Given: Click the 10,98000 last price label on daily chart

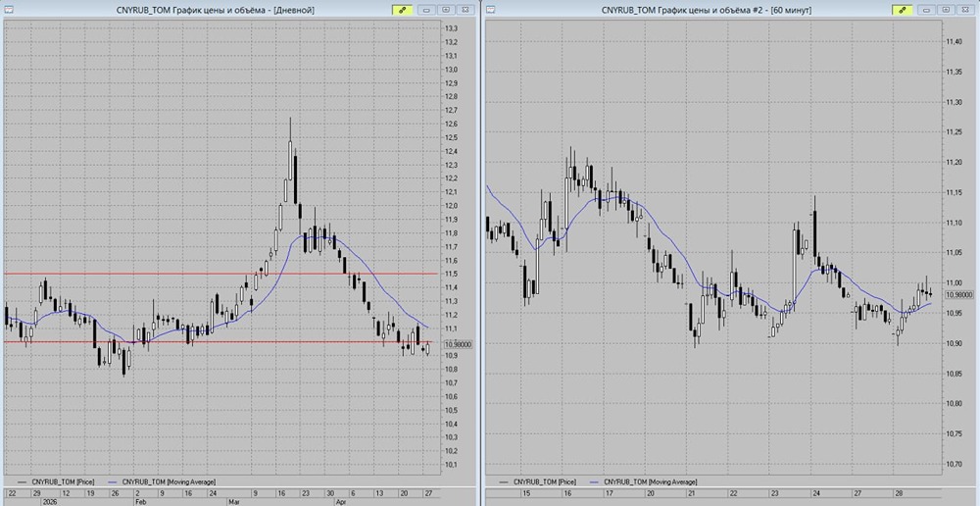Looking at the screenshot, I should 458,344.
